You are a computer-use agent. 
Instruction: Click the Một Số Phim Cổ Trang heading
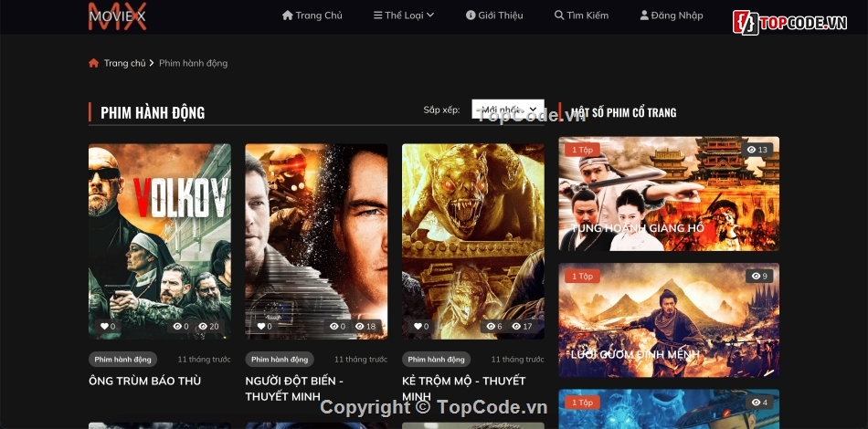coord(623,112)
